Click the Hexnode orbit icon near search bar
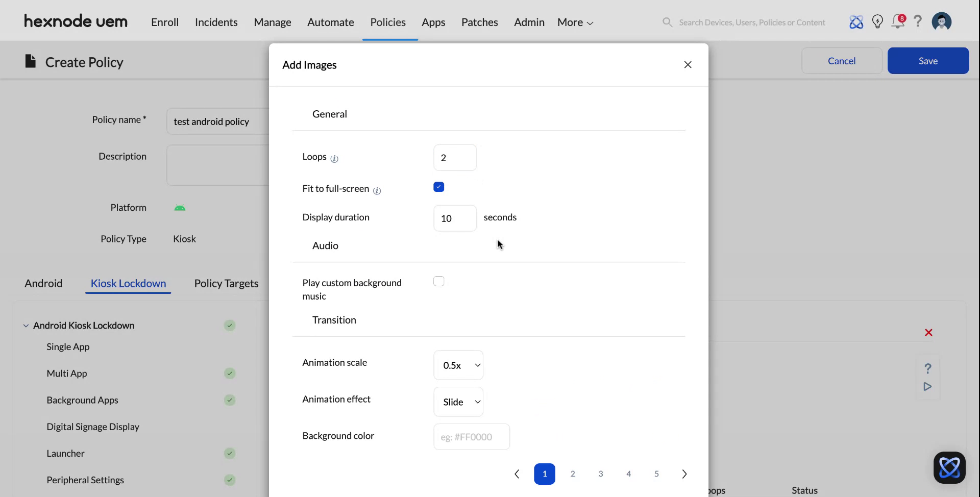Viewport: 980px width, 497px height. pyautogui.click(x=856, y=21)
